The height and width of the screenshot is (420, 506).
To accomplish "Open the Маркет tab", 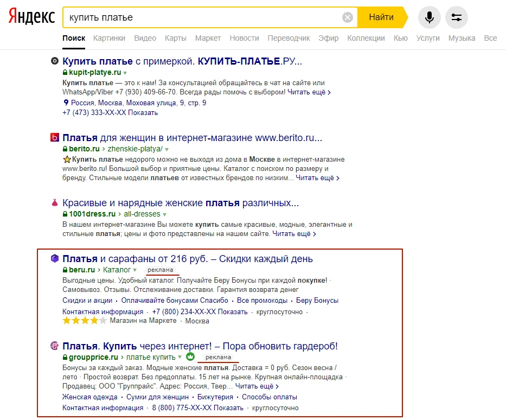I will point(208,38).
